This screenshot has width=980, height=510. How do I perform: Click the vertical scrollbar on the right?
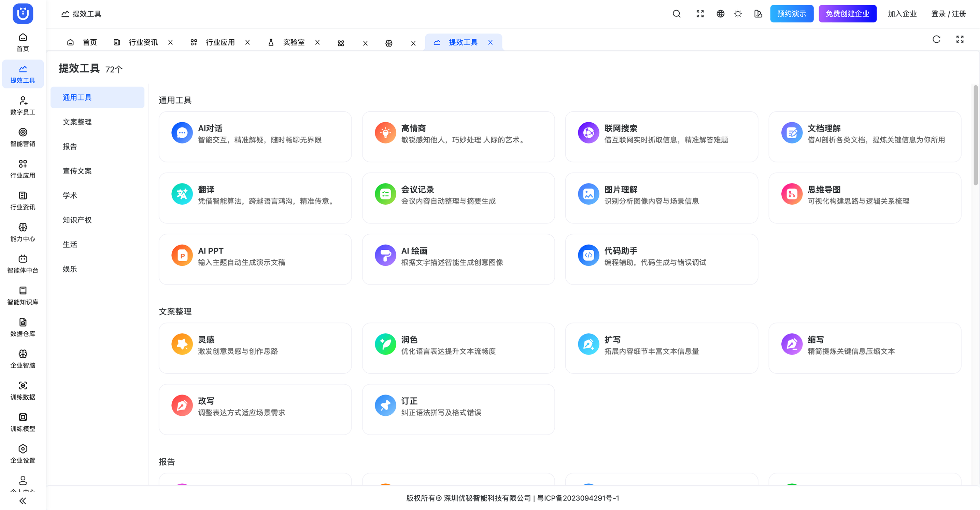point(975,135)
